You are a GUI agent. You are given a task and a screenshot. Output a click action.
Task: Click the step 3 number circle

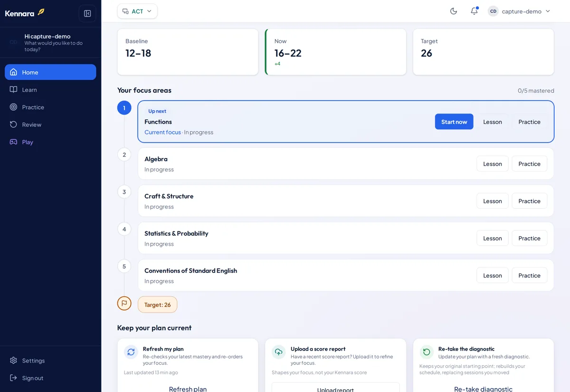click(124, 192)
